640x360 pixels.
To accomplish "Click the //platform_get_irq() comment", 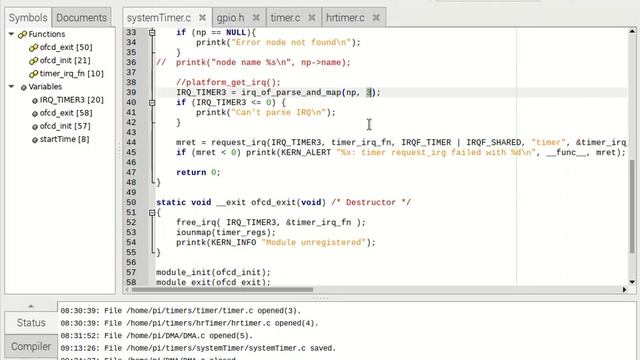I will click(x=228, y=82).
